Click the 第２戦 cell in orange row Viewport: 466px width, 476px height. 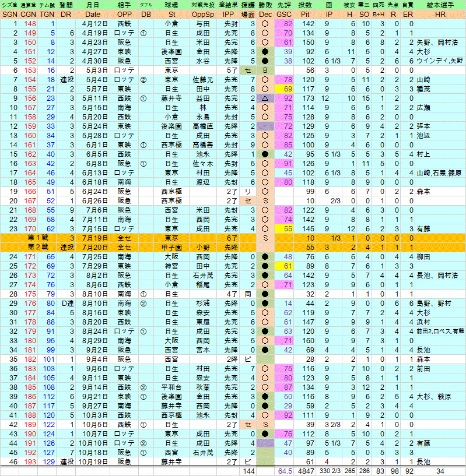[x=38, y=248]
